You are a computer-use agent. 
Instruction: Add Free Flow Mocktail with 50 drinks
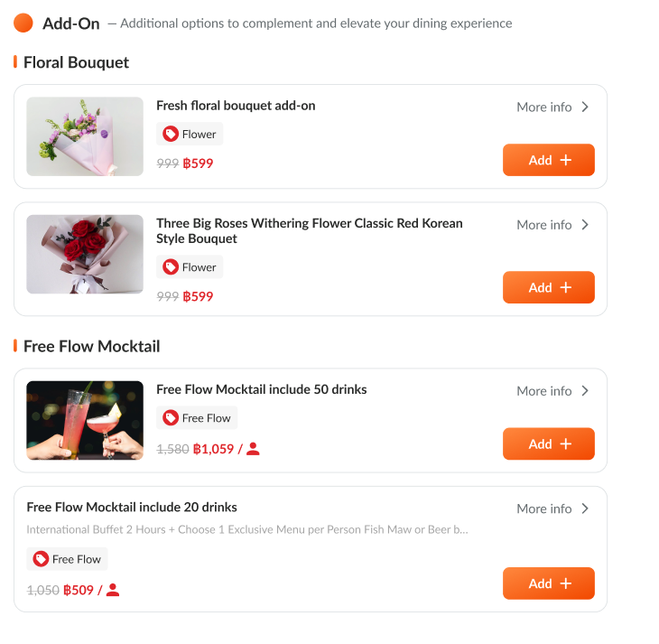coord(548,443)
